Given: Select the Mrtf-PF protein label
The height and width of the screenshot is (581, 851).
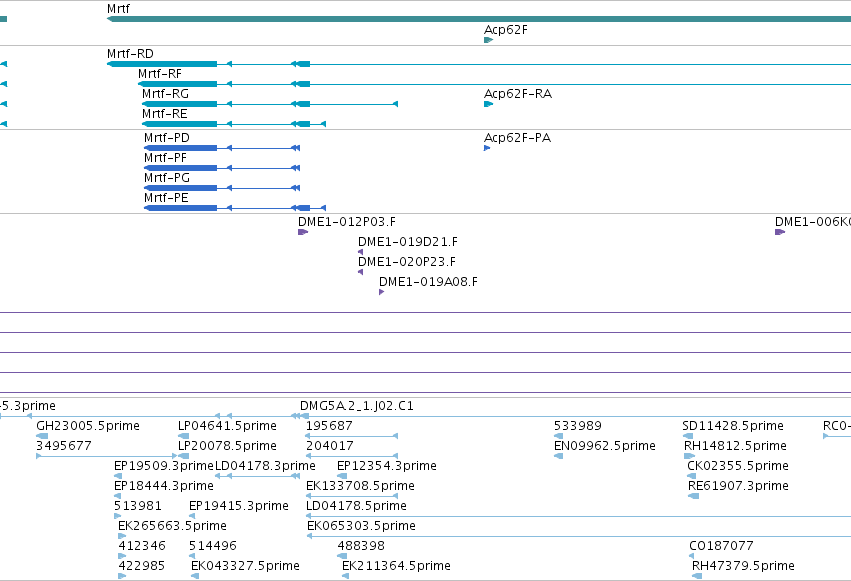Looking at the screenshot, I should 166,158.
